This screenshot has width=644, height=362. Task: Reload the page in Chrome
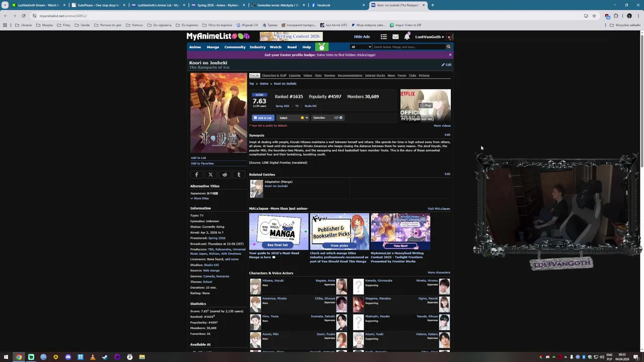pyautogui.click(x=23, y=16)
